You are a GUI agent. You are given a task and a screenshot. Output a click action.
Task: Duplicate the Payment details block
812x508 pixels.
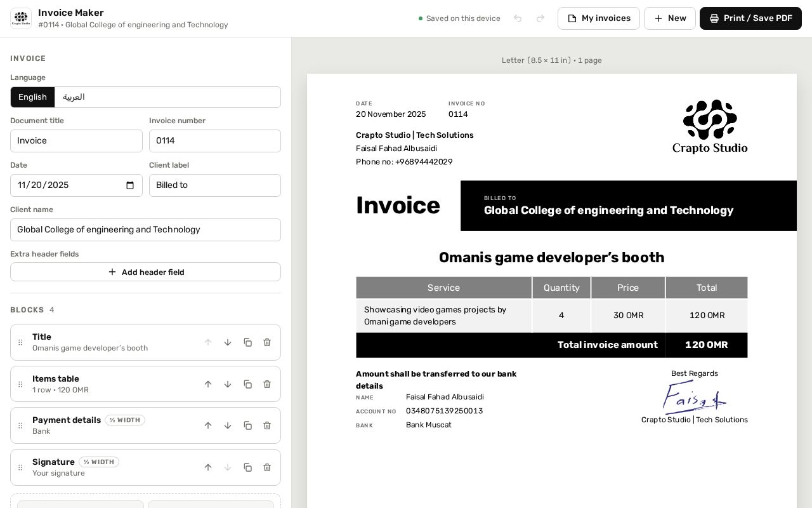(248, 425)
